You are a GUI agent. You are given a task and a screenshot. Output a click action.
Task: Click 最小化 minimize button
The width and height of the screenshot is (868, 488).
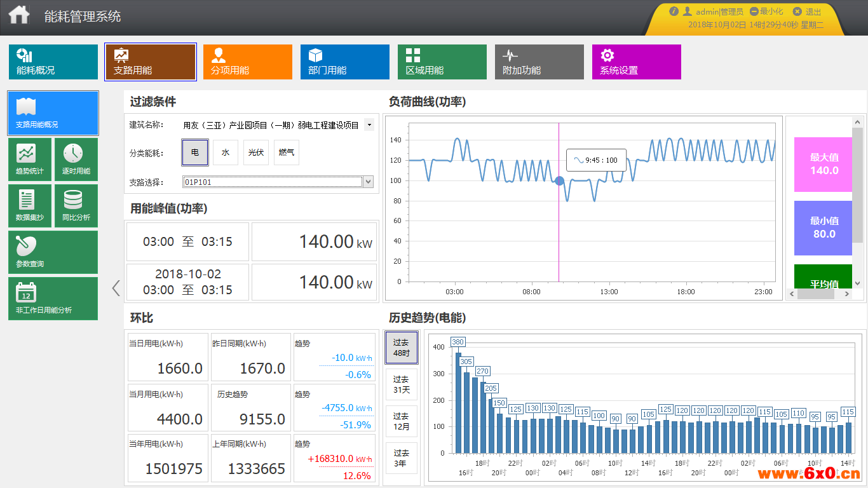tap(766, 11)
